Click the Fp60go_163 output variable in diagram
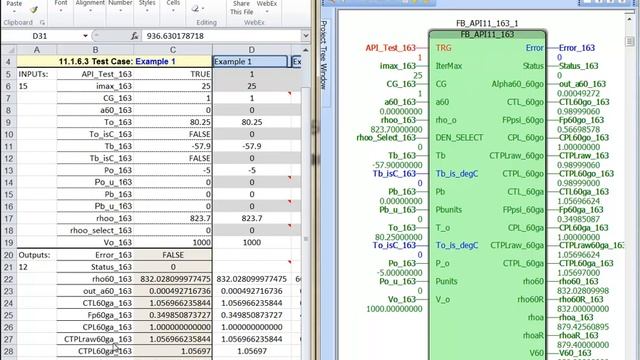This screenshot has width=640, height=360. (x=581, y=120)
